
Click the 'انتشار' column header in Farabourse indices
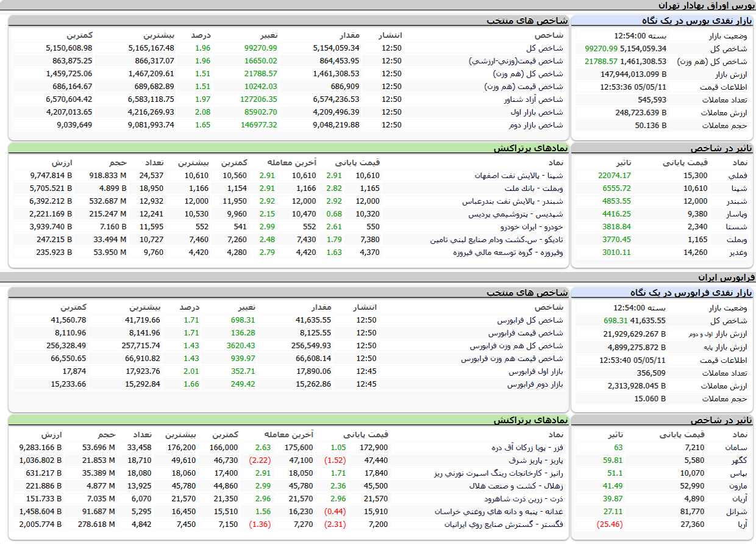pyautogui.click(x=365, y=307)
